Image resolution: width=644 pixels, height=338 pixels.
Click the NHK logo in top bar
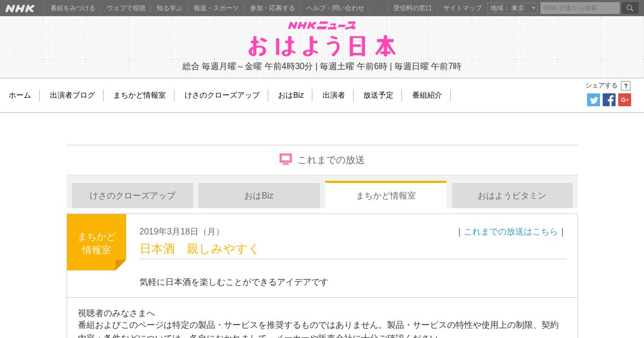coord(20,8)
